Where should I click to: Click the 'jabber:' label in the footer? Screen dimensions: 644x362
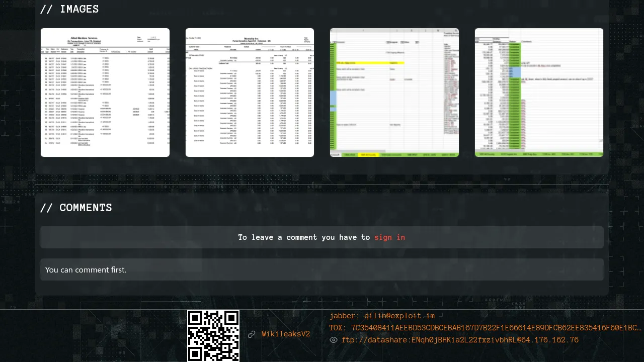click(x=345, y=316)
